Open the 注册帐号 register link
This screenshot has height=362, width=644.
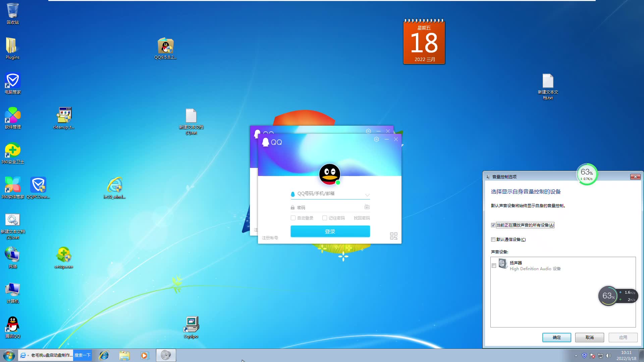tap(270, 238)
